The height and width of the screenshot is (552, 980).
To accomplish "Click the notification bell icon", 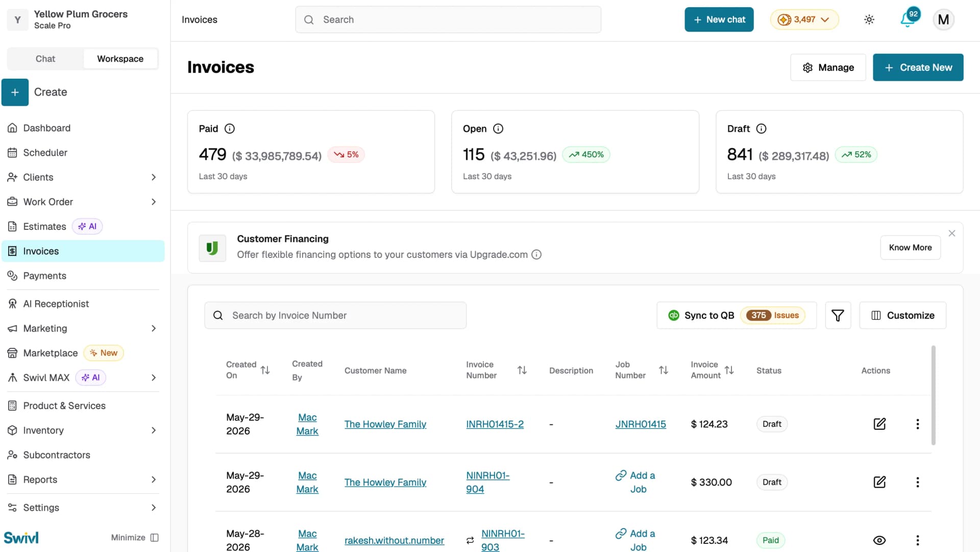I will coord(907,20).
